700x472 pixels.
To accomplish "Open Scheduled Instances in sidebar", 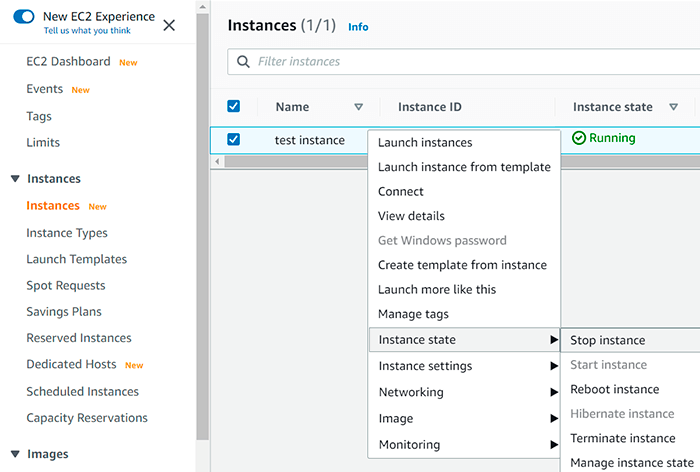I will coord(83,391).
